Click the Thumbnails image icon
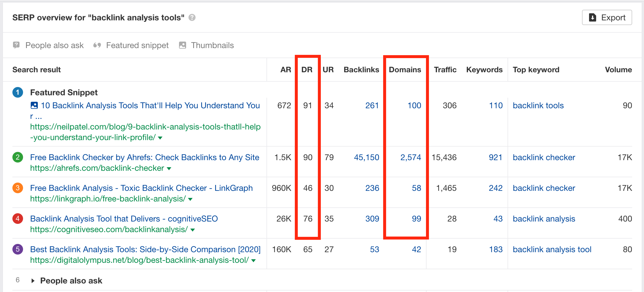Image resolution: width=644 pixels, height=292 pixels. 183,45
